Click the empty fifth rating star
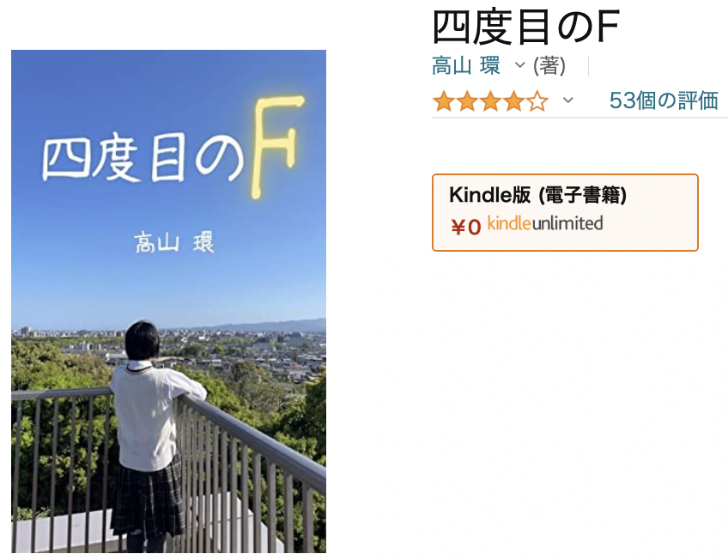Viewport: 728px width, 560px height. (537, 100)
